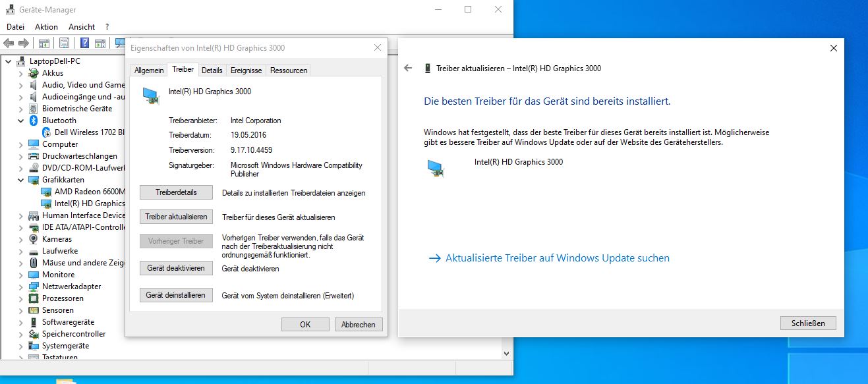Viewport: 868px width, 384px height.
Task: Select the Biometrische Geräte fingerprint icon
Action: point(34,109)
